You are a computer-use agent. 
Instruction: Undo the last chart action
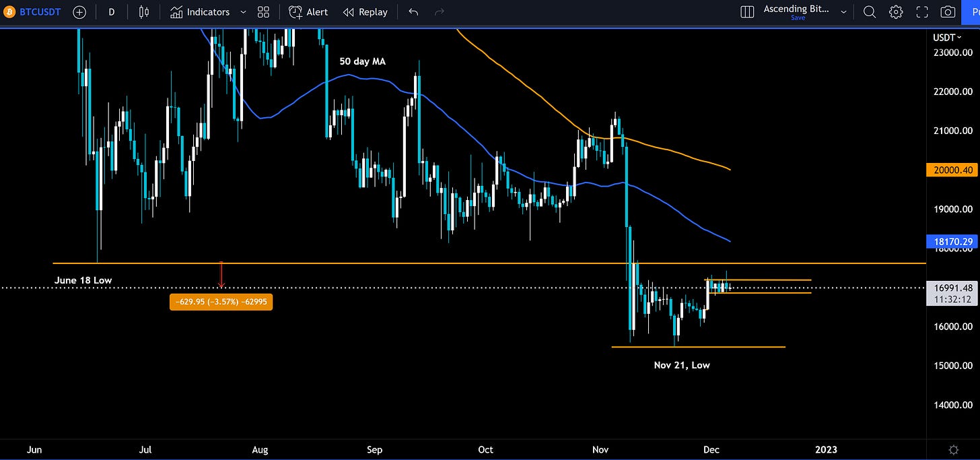click(413, 12)
